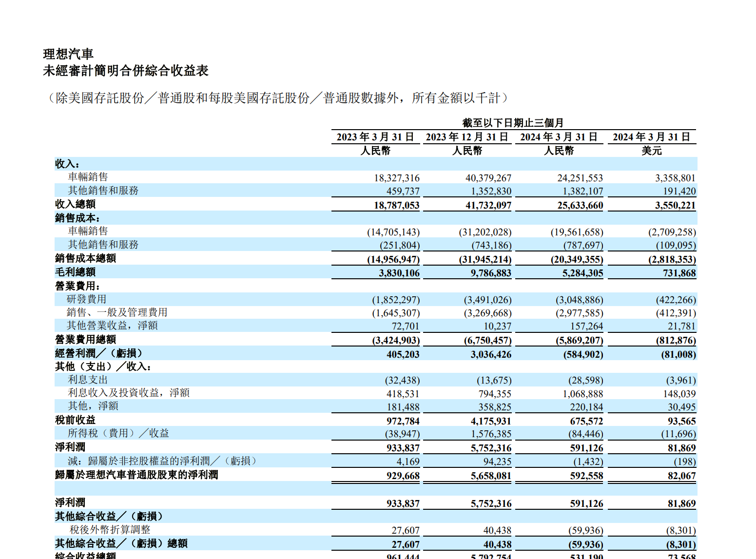Click the 美元 currency label
Screen dimensions: 756x559
652,151
